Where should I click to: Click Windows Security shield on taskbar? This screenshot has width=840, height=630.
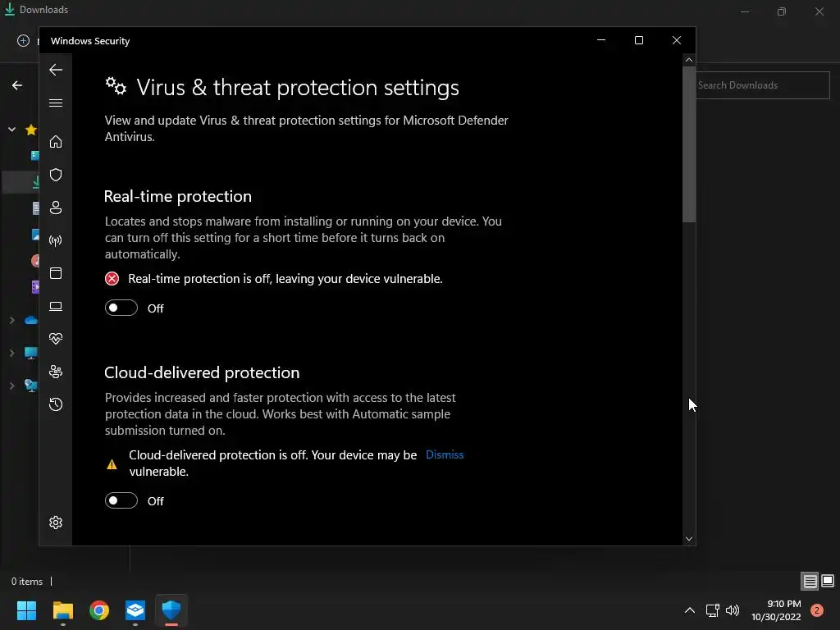click(171, 610)
